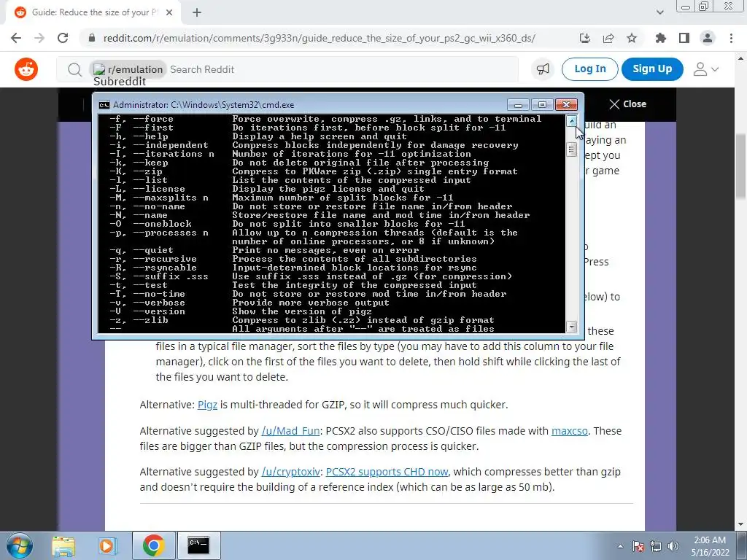Viewport: 747px width, 560px height.
Task: Click the "--verbose" option text in cmd
Action: pyautogui.click(x=158, y=303)
